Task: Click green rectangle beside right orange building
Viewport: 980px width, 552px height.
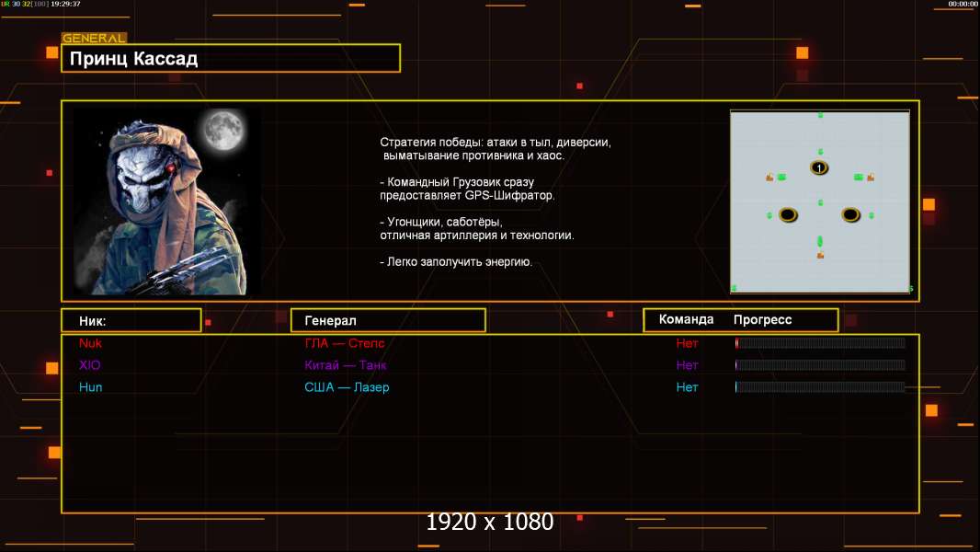Action: point(858,178)
